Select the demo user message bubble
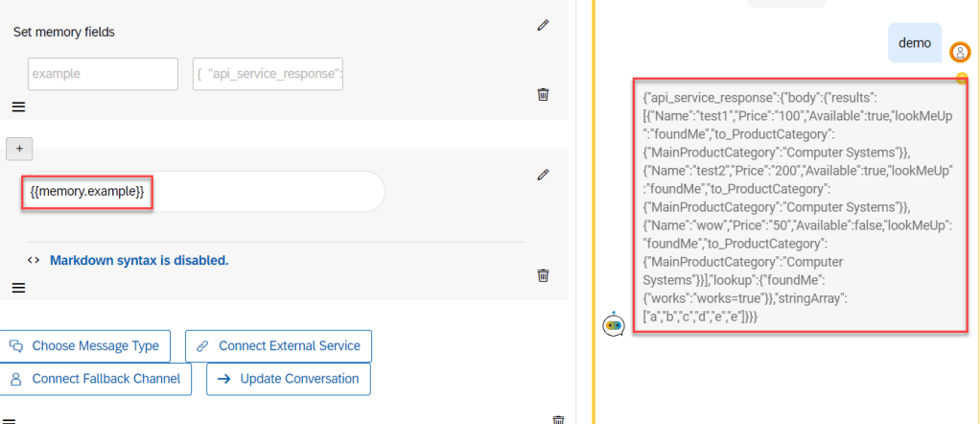980x424 pixels. point(915,43)
